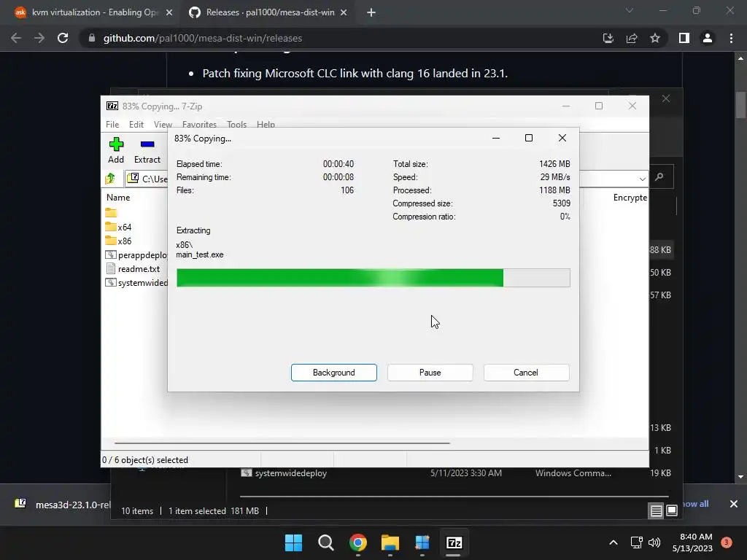Click the search magnifier in Explorer window
Viewport: 747px width, 560px height.
coord(659,177)
